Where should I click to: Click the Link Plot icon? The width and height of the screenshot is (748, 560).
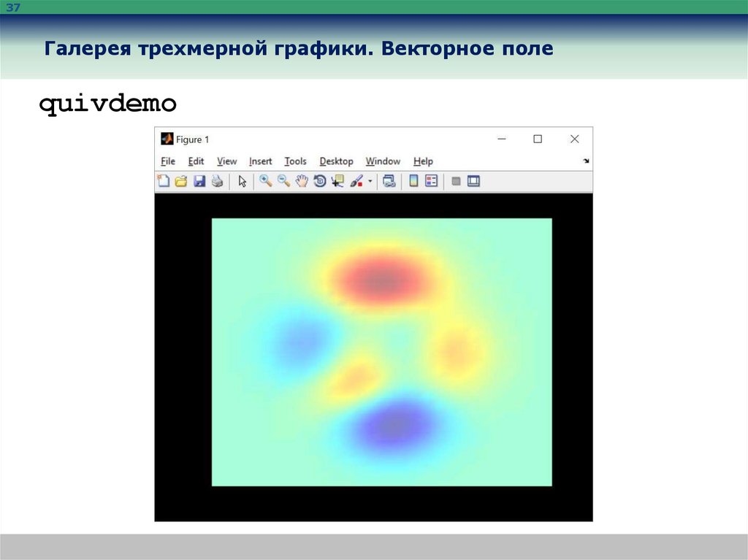click(389, 181)
